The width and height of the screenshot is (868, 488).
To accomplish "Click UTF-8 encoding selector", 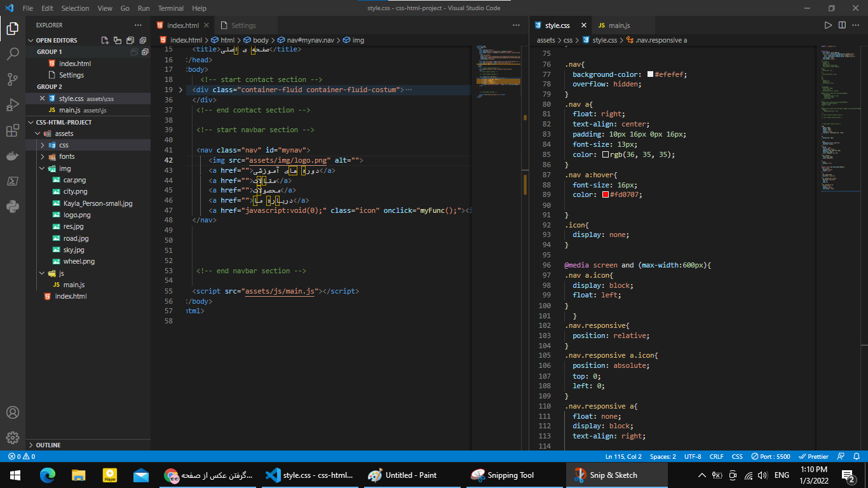I will (693, 456).
